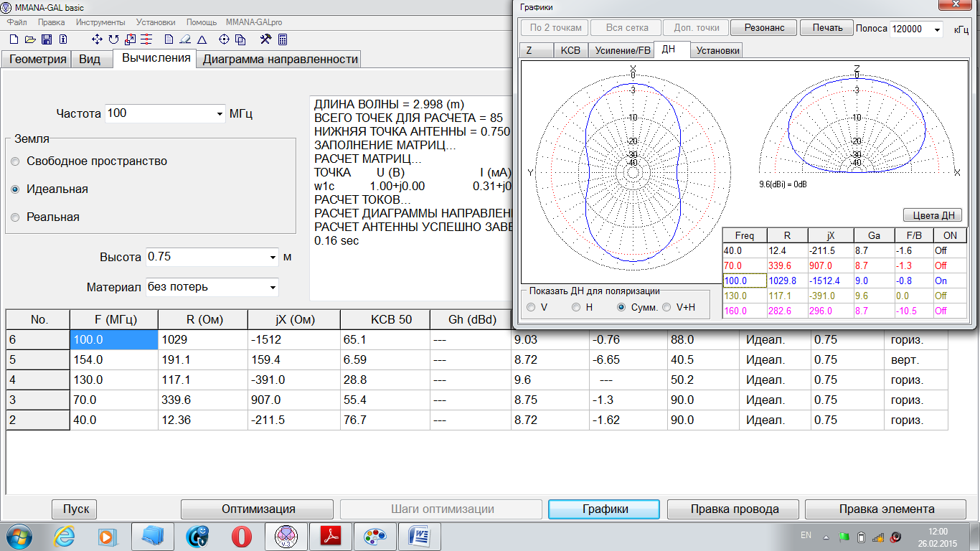Screen dimensions: 980x551
Task: Click the scale/resize antenna icon
Action: coord(131,39)
